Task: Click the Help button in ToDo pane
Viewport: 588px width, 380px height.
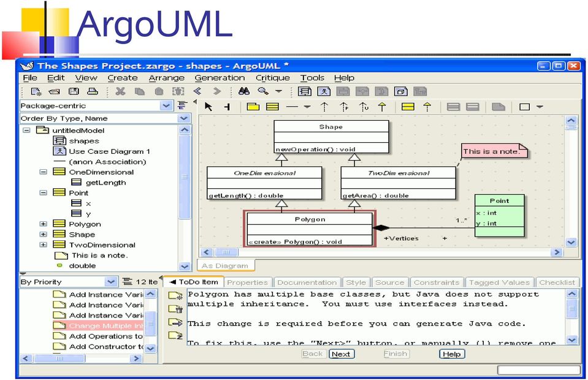Action: 451,354
